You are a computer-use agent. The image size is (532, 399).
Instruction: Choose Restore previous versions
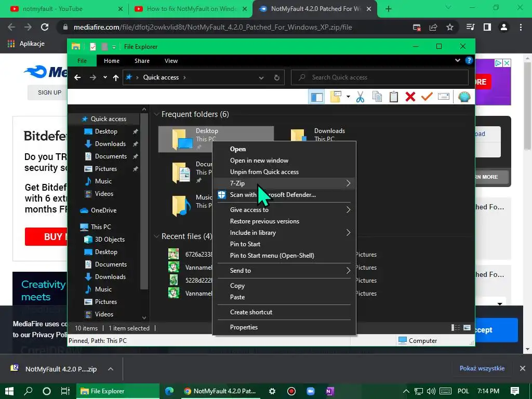[x=284, y=221]
